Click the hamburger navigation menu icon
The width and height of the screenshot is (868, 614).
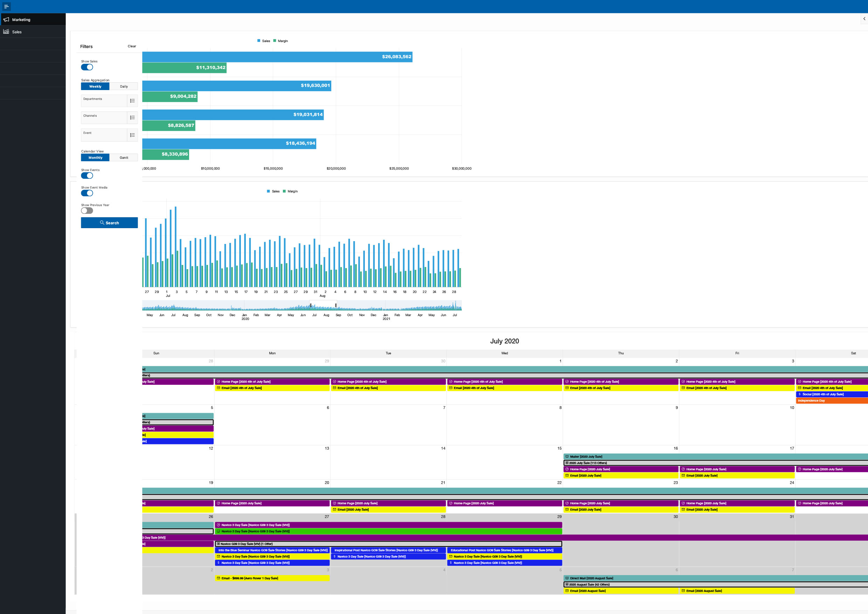tap(6, 6)
